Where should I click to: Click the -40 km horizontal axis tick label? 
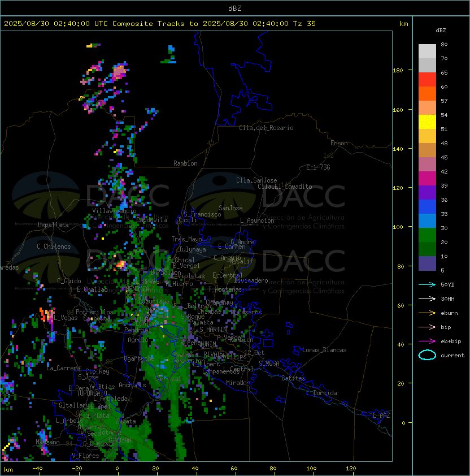37,469
